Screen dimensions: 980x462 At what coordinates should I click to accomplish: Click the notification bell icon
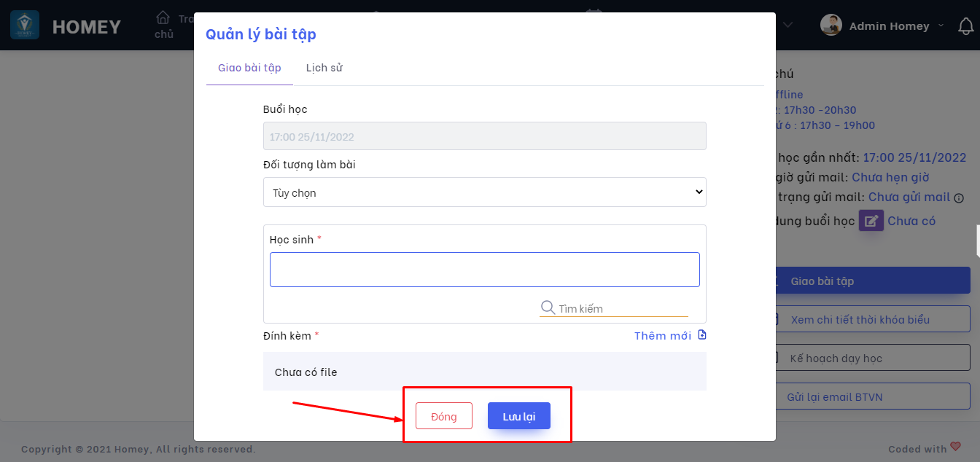[x=965, y=26]
